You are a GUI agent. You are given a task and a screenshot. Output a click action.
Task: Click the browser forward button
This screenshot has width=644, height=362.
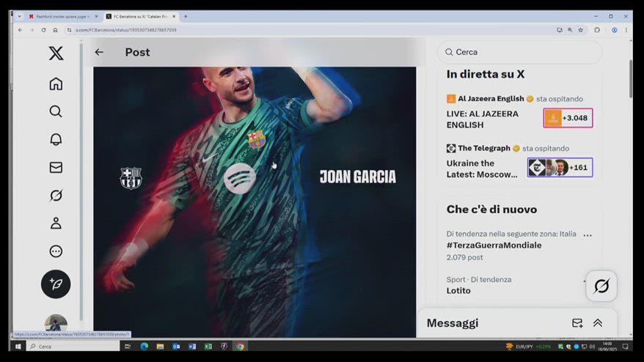click(32, 30)
